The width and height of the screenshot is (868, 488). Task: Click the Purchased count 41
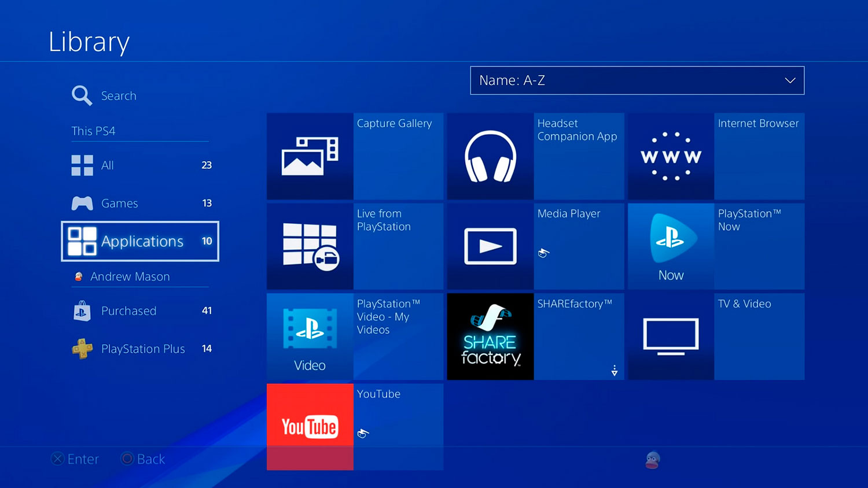(207, 311)
